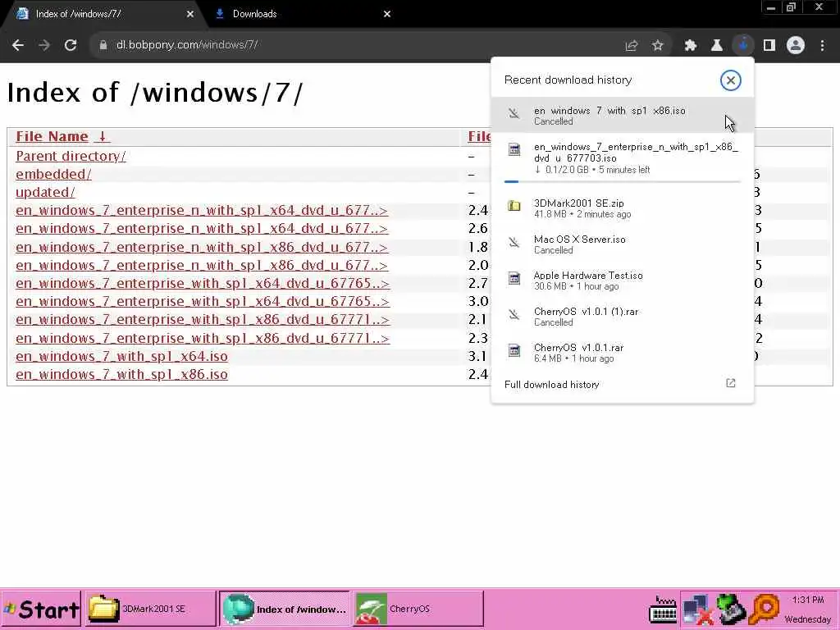Open the Start menu

coord(41,609)
